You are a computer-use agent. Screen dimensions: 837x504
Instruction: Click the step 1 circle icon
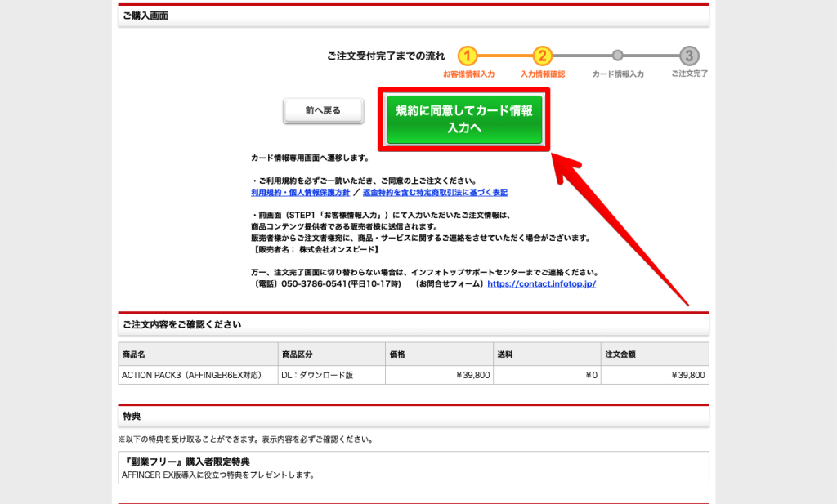(x=467, y=56)
